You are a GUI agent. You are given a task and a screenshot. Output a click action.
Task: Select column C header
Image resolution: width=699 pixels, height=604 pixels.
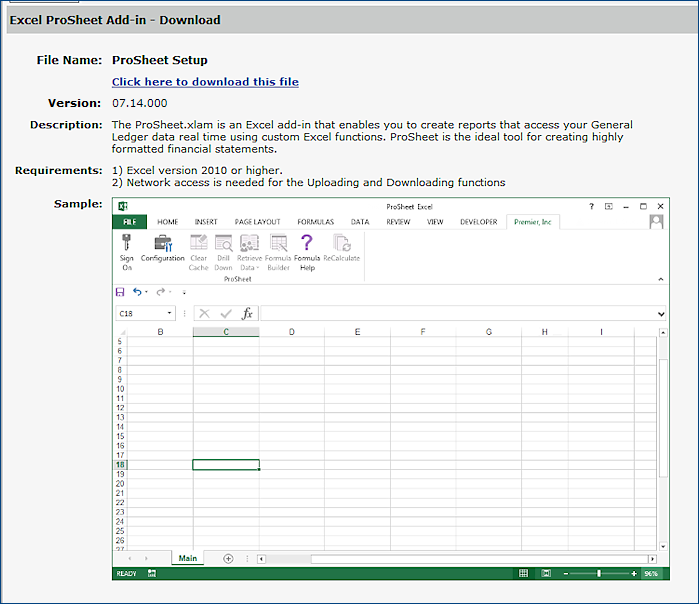click(x=226, y=331)
